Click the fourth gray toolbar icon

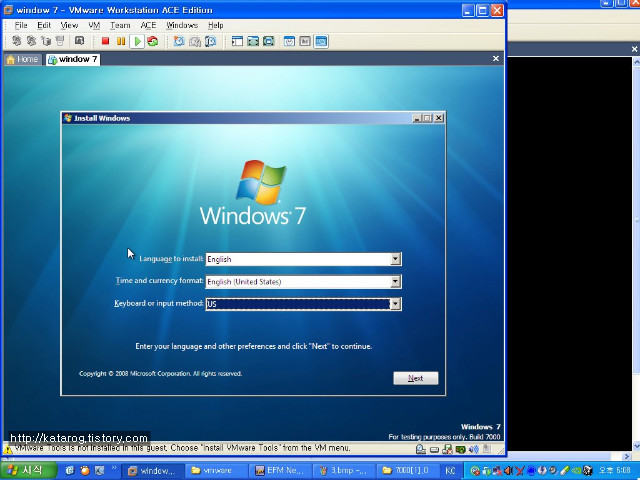(60, 41)
